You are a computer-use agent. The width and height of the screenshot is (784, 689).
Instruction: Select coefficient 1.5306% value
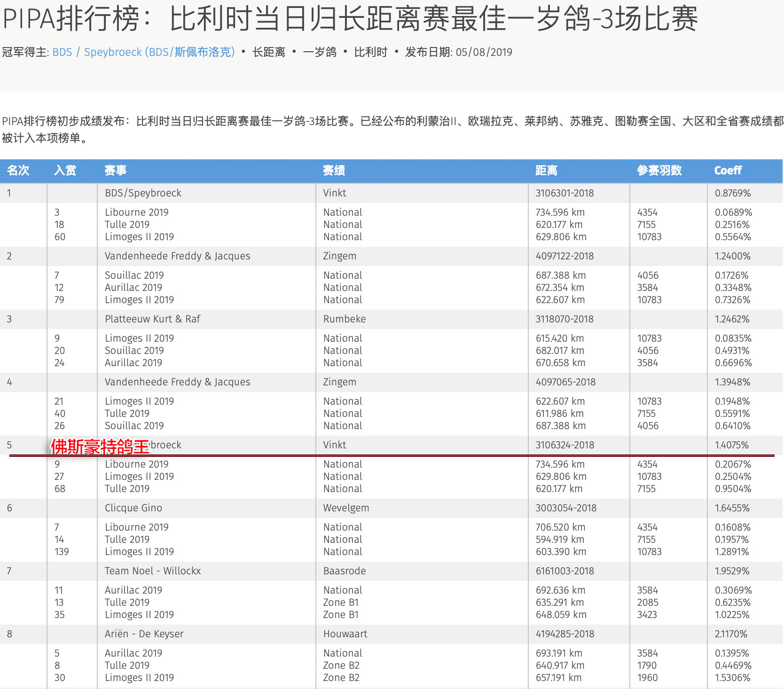click(732, 678)
